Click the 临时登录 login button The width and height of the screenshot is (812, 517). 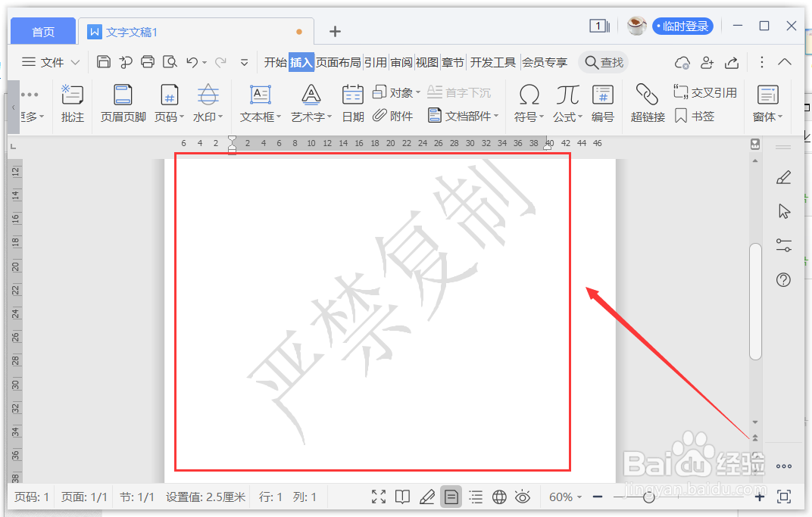coord(682,26)
